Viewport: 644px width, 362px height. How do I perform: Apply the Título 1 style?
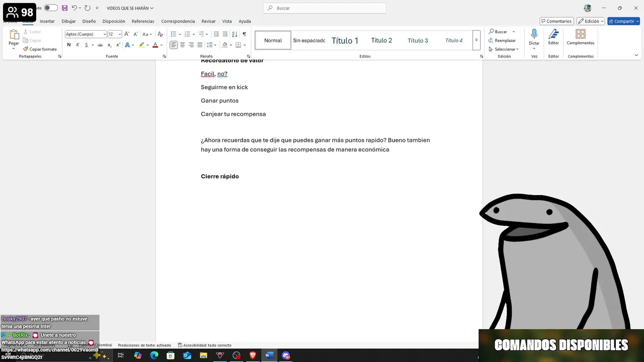[345, 40]
